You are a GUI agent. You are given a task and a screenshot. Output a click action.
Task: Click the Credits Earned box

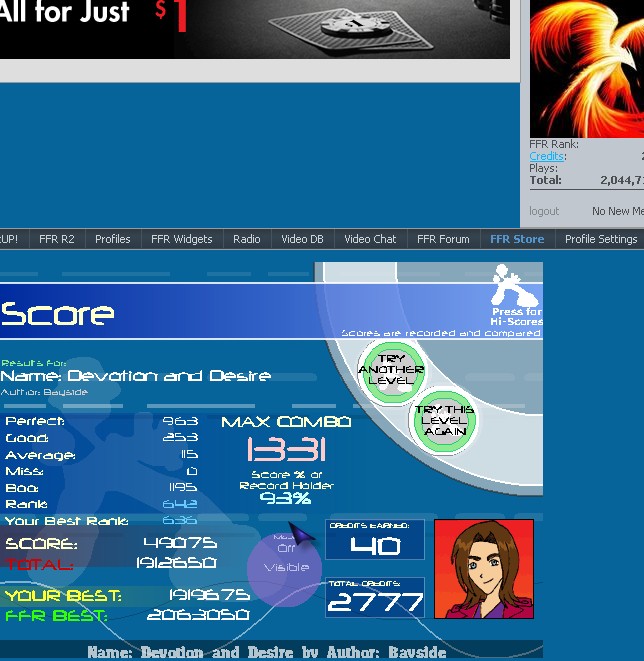pyautogui.click(x=375, y=540)
